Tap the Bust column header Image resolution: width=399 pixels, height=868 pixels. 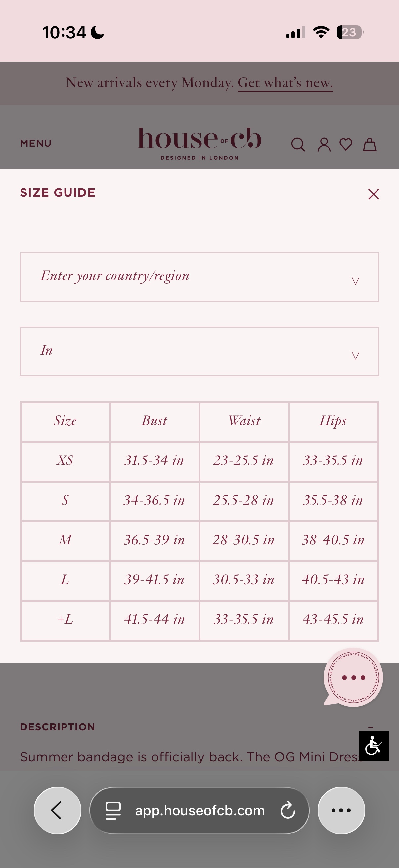[x=155, y=421]
